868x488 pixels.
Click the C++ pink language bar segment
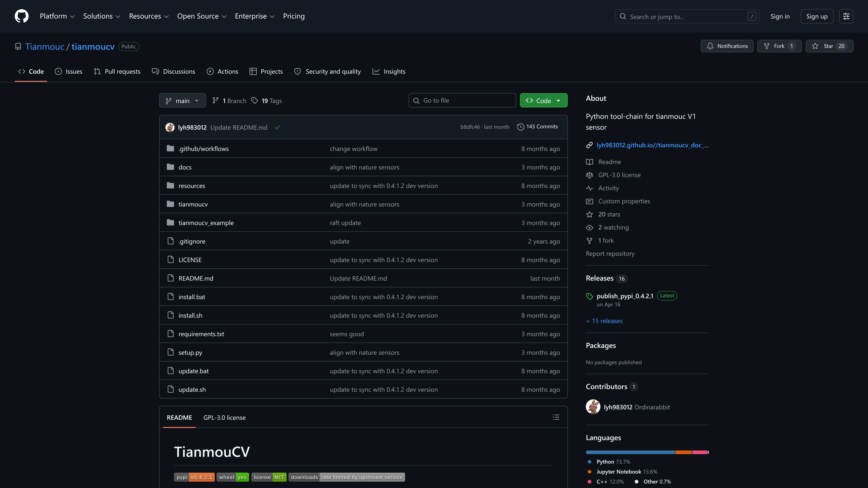click(x=700, y=452)
